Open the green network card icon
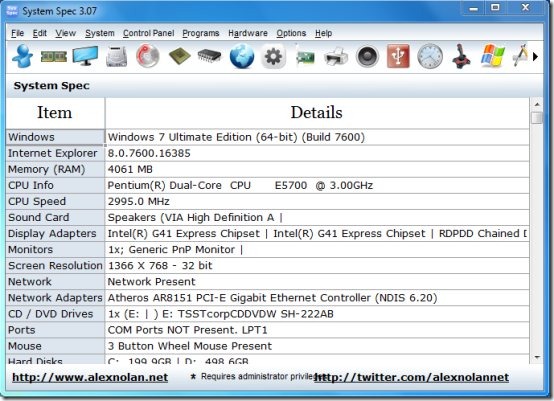This screenshot has width=554, height=401. [x=305, y=56]
